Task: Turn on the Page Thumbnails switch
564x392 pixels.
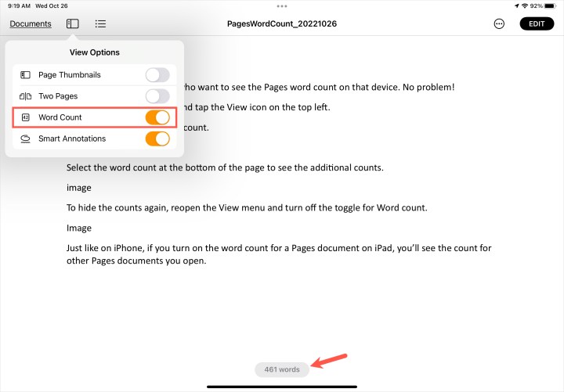Action: (157, 75)
